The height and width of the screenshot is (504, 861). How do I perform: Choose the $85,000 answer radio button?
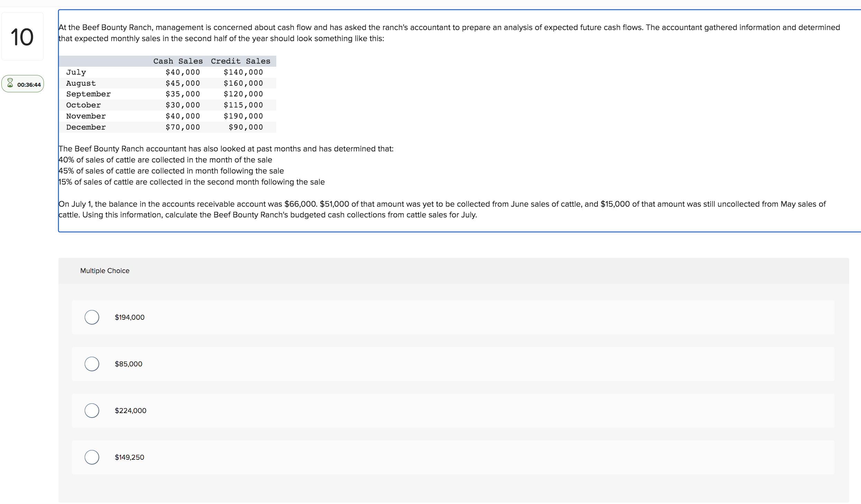92,364
